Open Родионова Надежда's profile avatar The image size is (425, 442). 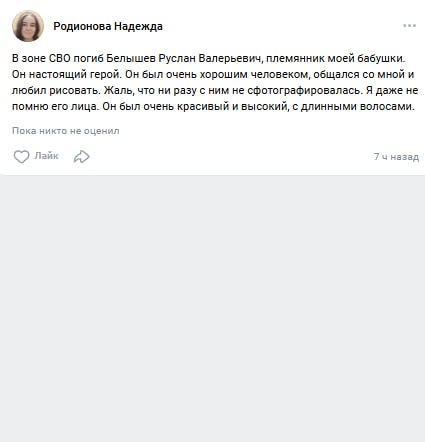pos(28,26)
